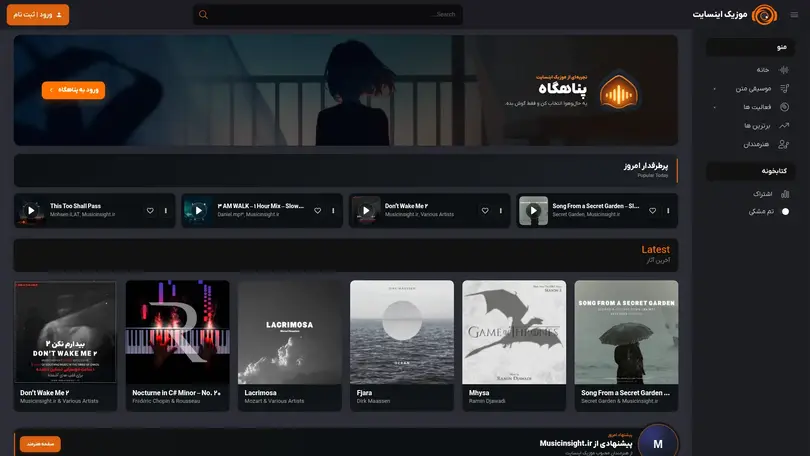Open the Game of Thrones Mhysa album cover
This screenshot has height=456, width=810.
(514, 332)
